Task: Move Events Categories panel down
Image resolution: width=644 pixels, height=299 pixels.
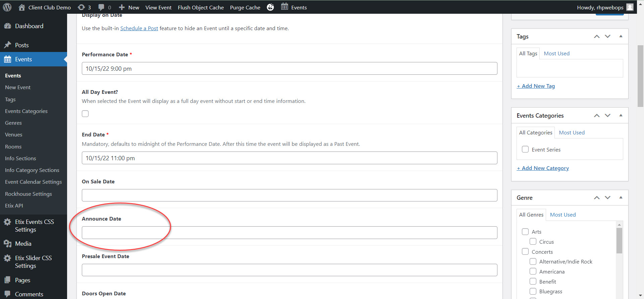Action: pyautogui.click(x=607, y=116)
